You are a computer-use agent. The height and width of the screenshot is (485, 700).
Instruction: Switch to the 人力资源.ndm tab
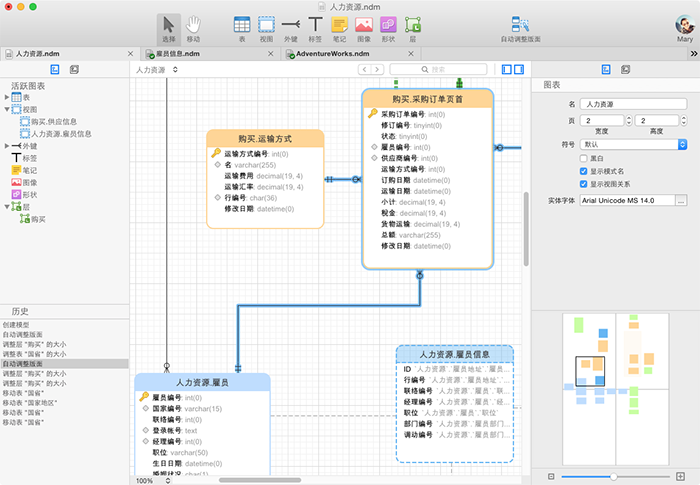tap(70, 54)
